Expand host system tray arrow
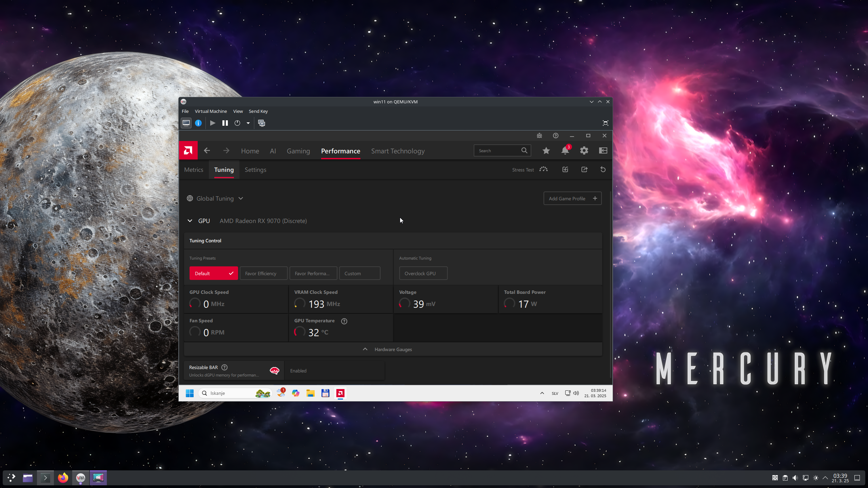 pos(825,478)
